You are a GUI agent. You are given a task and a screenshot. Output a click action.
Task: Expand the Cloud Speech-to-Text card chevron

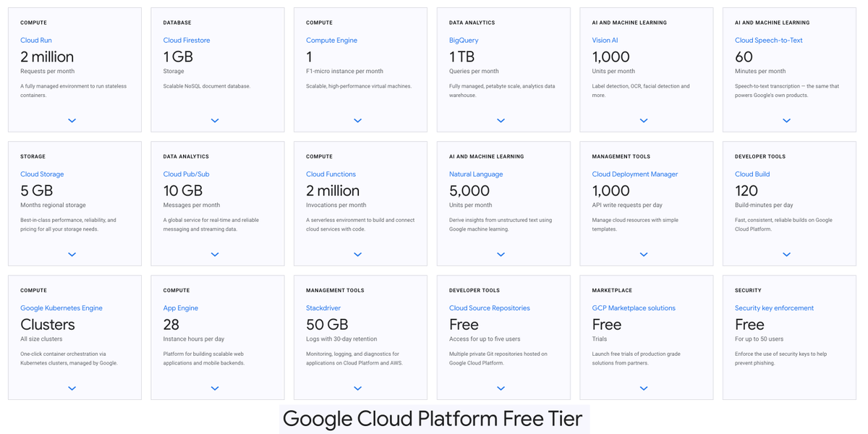786,121
